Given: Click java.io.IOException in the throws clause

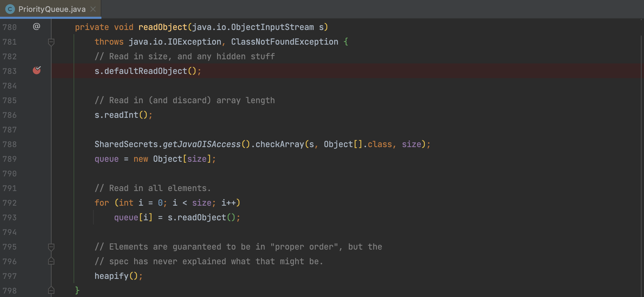Looking at the screenshot, I should (175, 42).
